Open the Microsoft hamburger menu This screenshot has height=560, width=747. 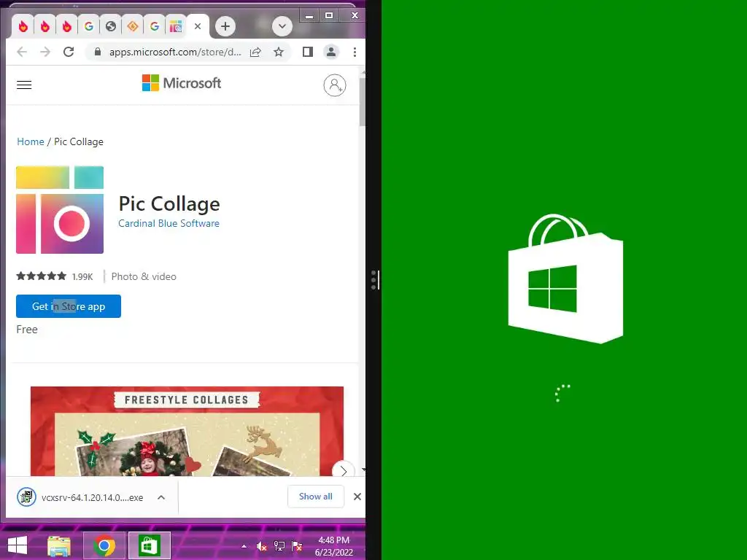[x=24, y=85]
